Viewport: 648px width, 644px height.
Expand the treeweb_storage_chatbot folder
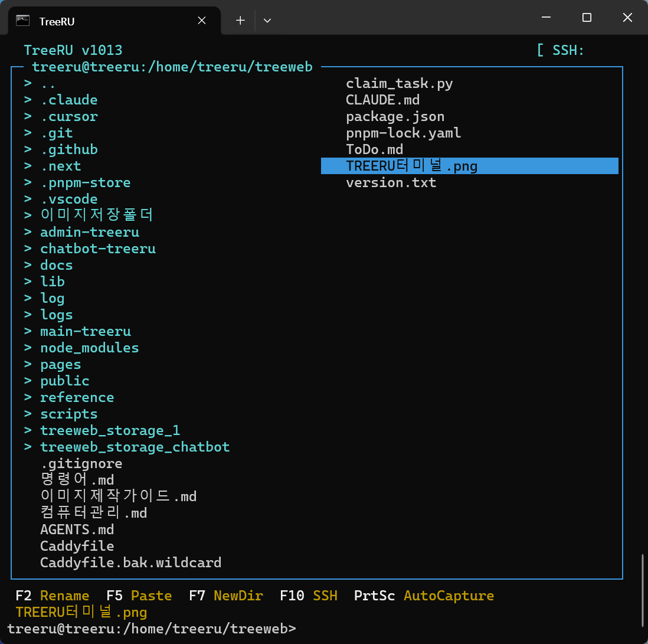[x=135, y=447]
